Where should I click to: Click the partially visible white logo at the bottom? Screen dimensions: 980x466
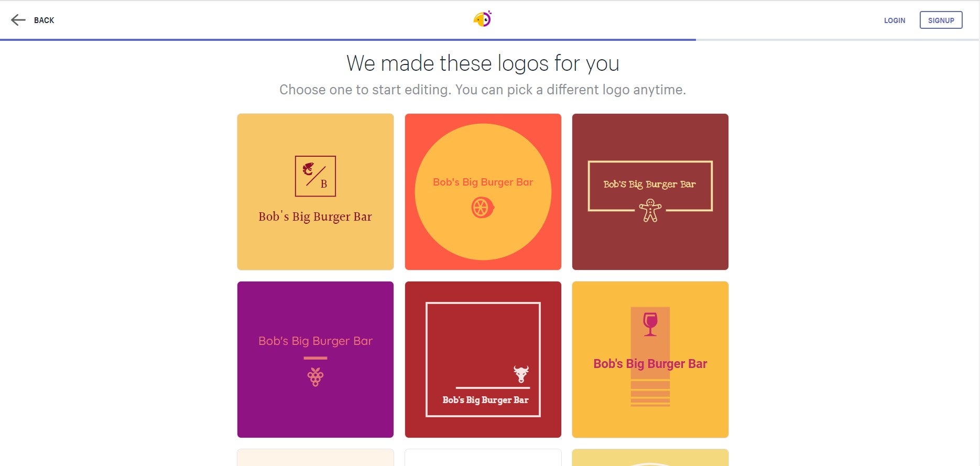coord(483,459)
